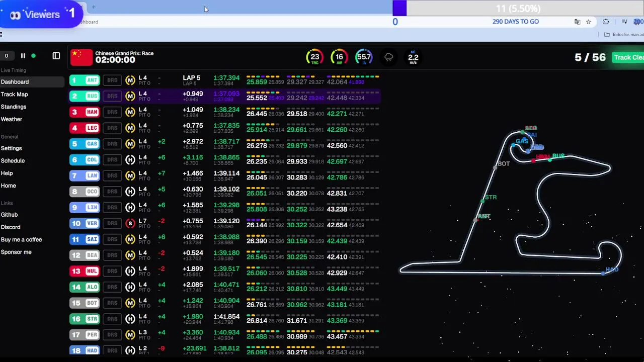The height and width of the screenshot is (362, 644).
Task: Click the air temperature gauge (AIR 16)
Action: coord(339,57)
